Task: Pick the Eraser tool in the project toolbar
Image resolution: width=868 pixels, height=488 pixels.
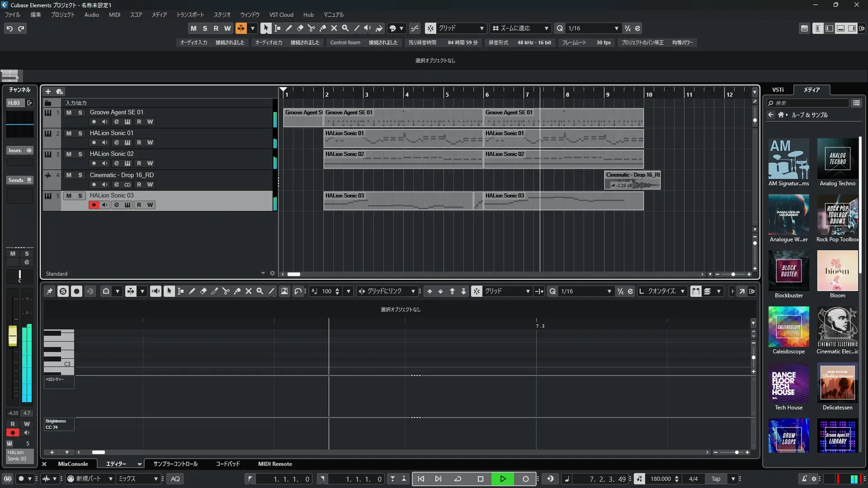Action: [x=300, y=28]
